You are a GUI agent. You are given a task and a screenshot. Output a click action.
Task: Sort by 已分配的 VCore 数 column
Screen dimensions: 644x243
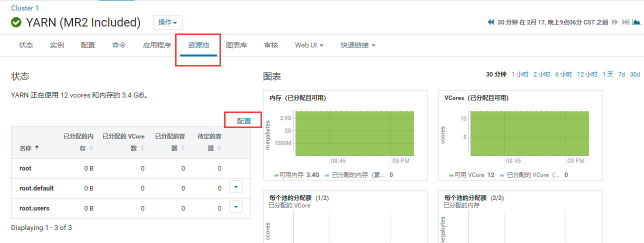click(x=142, y=148)
